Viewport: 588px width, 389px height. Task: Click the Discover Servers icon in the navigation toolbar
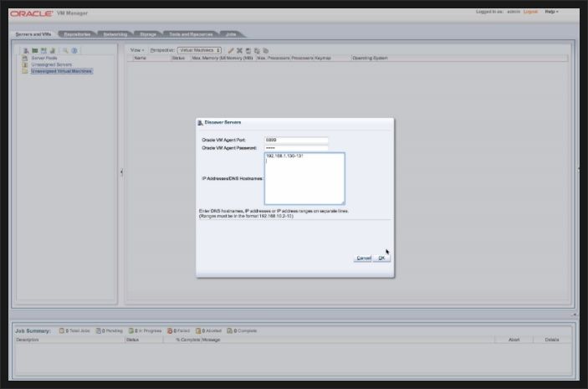click(x=26, y=51)
